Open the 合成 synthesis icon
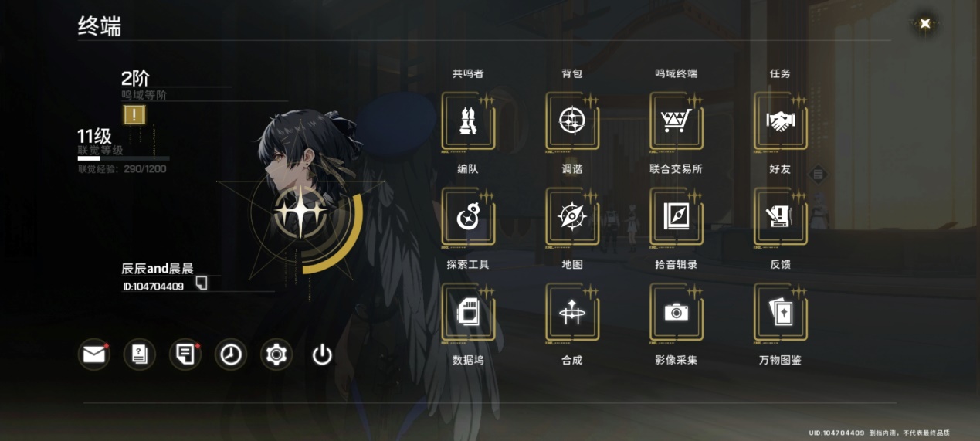Image resolution: width=980 pixels, height=441 pixels. [x=572, y=313]
